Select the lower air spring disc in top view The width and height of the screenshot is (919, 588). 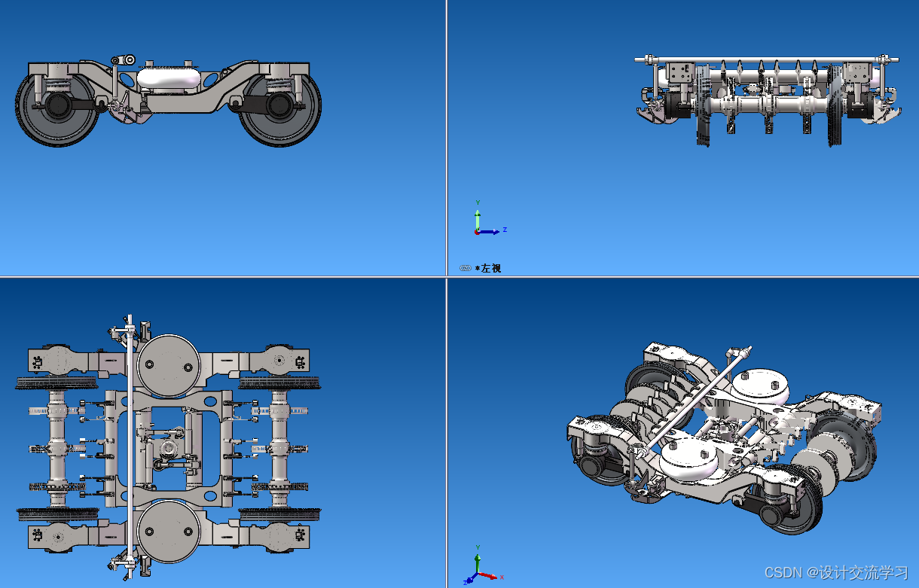168,532
